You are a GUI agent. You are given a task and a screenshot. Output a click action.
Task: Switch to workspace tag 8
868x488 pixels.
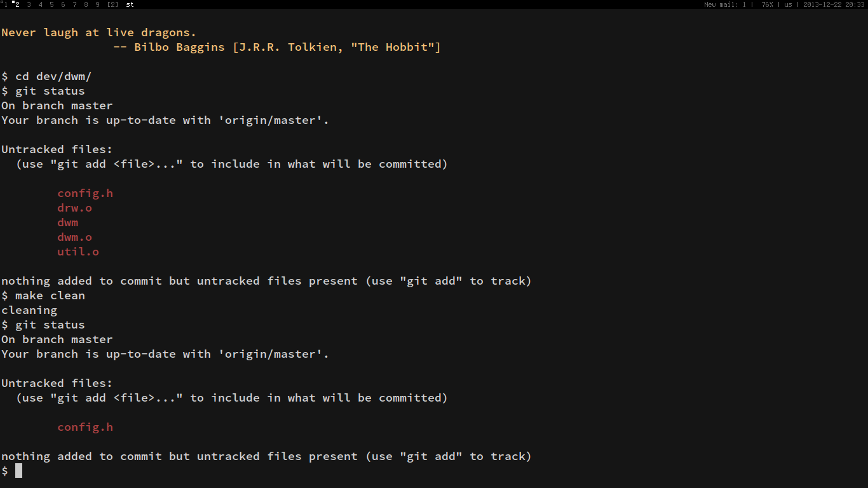(x=86, y=4)
